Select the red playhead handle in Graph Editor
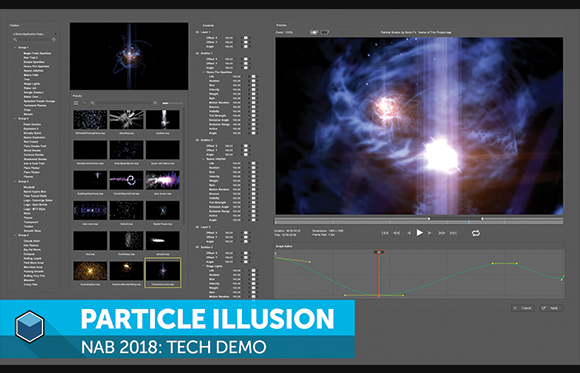The height and width of the screenshot is (373, 580). tap(378, 252)
